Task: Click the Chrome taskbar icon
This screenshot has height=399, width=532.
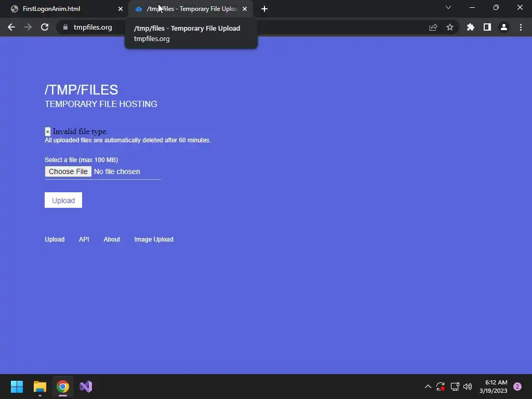Action: point(63,387)
